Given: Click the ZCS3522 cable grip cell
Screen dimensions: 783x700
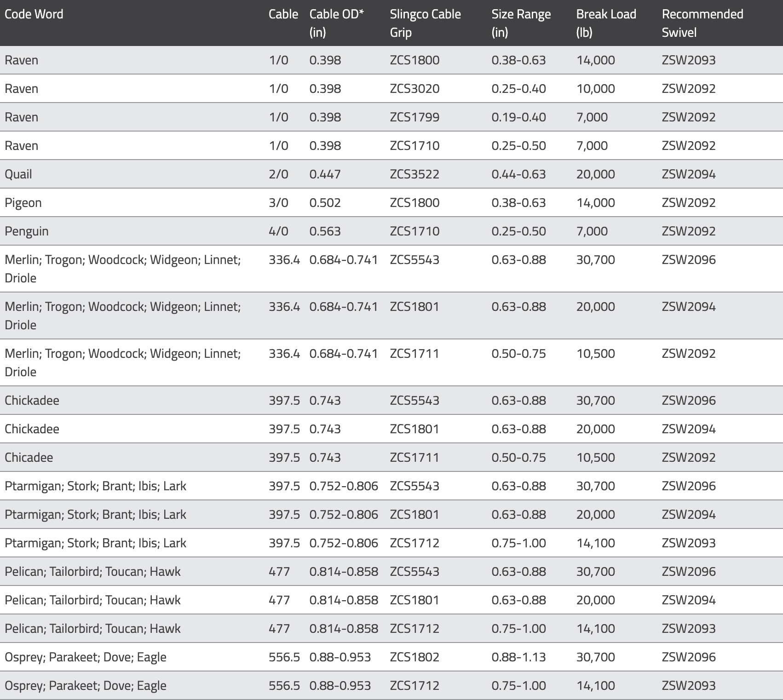Looking at the screenshot, I should click(x=415, y=174).
